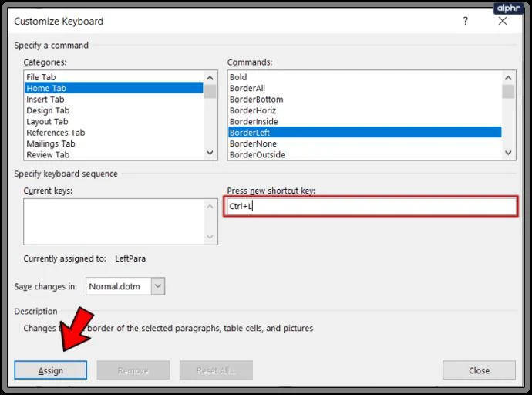
Task: Click the Categories list down arrow
Action: (x=210, y=153)
